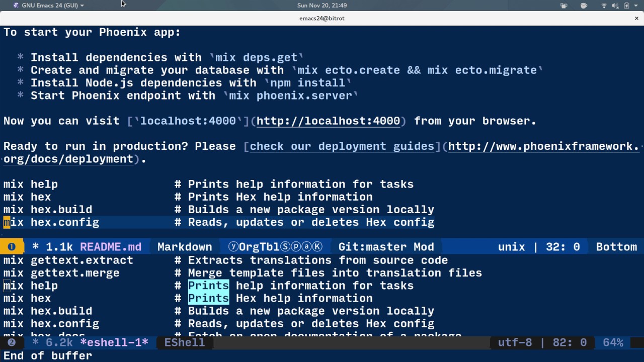Click 'mix hex.config' in the eshell window
This screenshot has width=644, height=362.
(x=51, y=324)
